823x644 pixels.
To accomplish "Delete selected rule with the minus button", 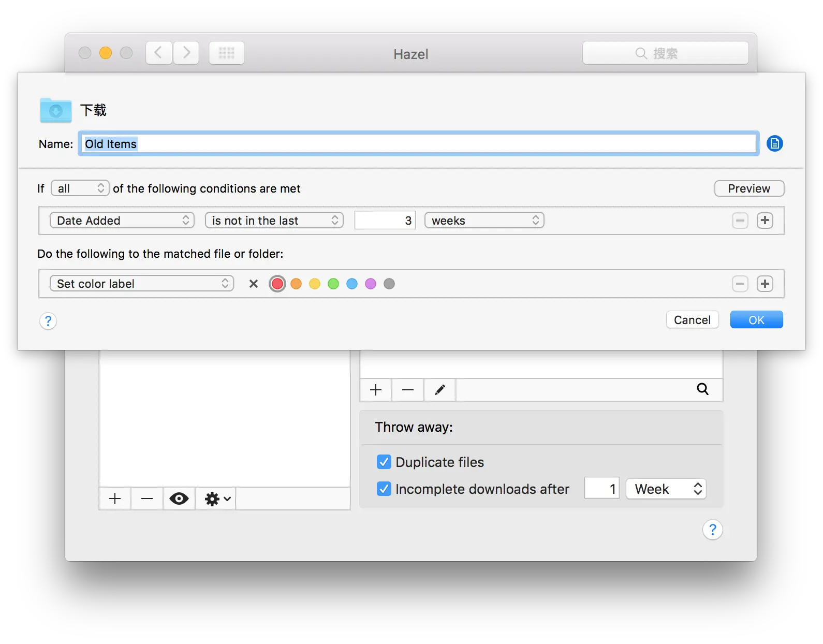I will (x=408, y=390).
